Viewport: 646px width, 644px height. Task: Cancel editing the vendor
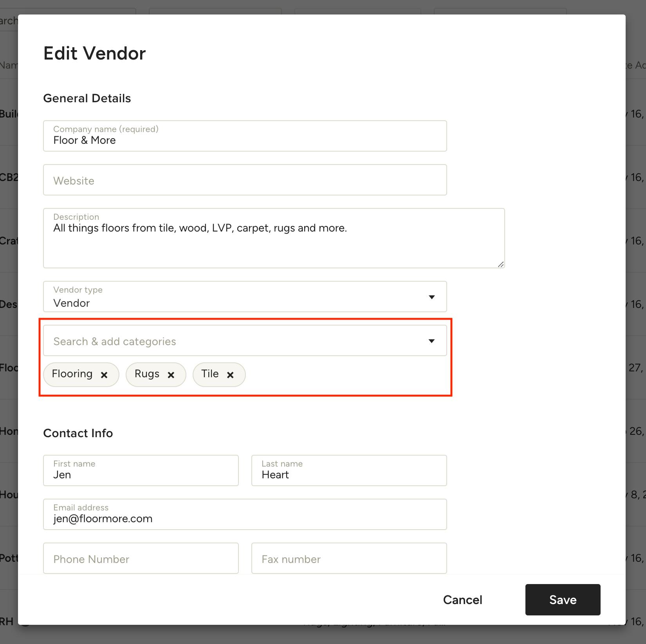462,599
